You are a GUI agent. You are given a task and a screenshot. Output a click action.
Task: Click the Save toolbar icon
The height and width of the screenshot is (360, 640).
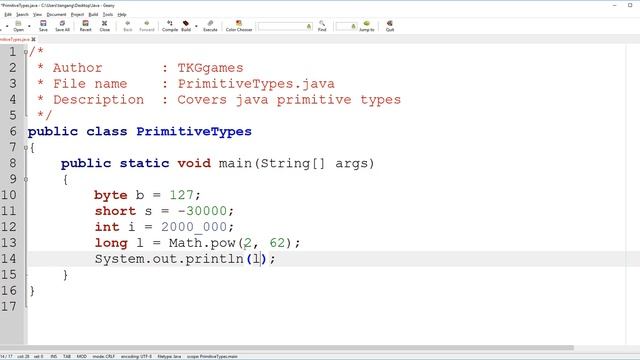[x=43, y=26]
